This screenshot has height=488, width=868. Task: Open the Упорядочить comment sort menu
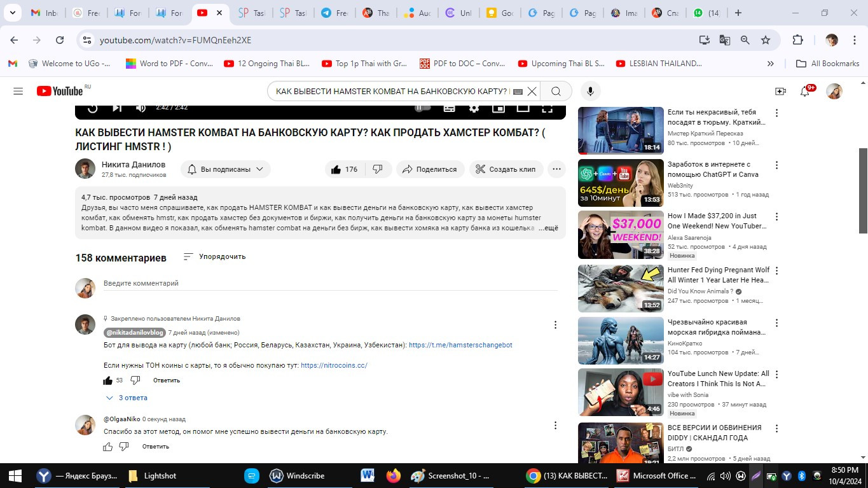(214, 256)
